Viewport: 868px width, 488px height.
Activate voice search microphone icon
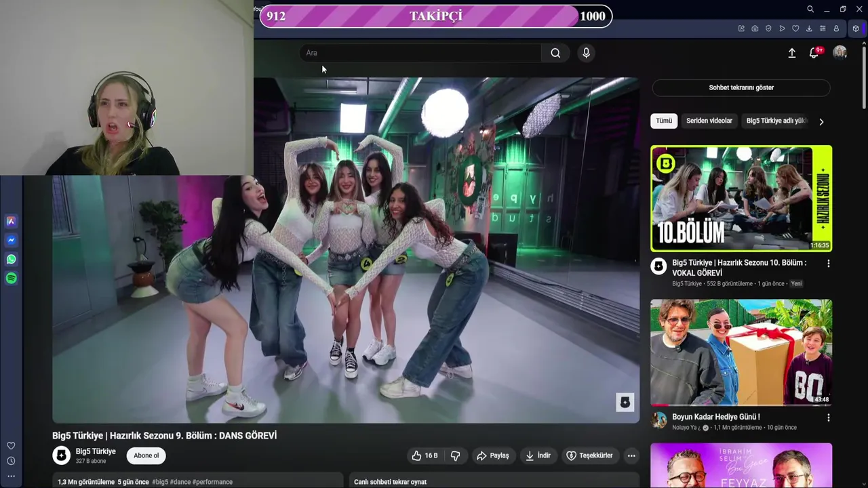[x=587, y=53]
